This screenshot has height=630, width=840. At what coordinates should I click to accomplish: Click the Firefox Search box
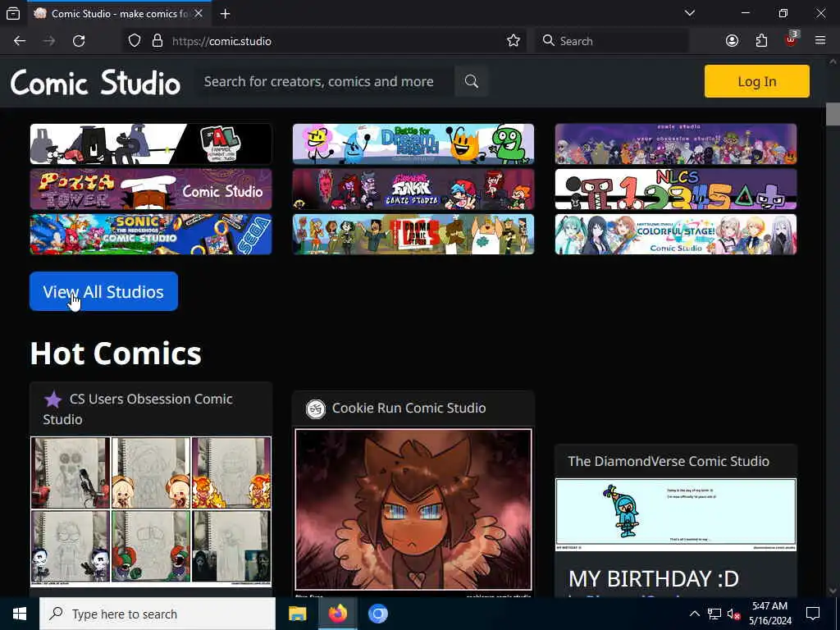tap(612, 41)
